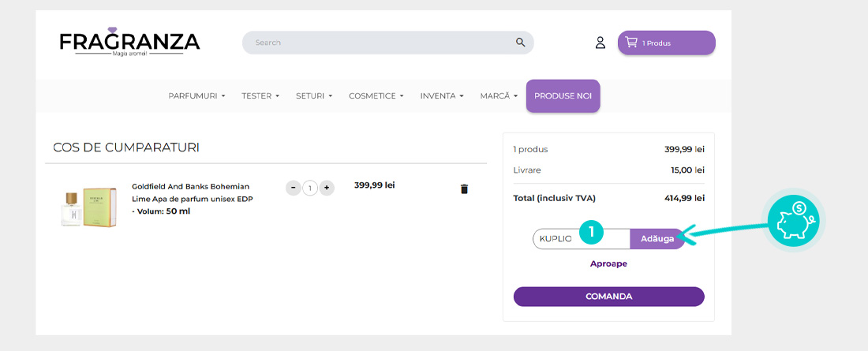Open the Cosmetice menu
Image resolution: width=868 pixels, height=351 pixels.
(376, 96)
